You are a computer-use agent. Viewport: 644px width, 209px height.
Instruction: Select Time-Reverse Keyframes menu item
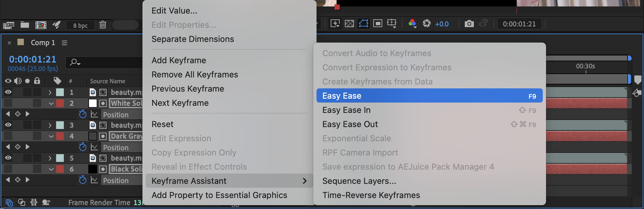click(x=371, y=195)
